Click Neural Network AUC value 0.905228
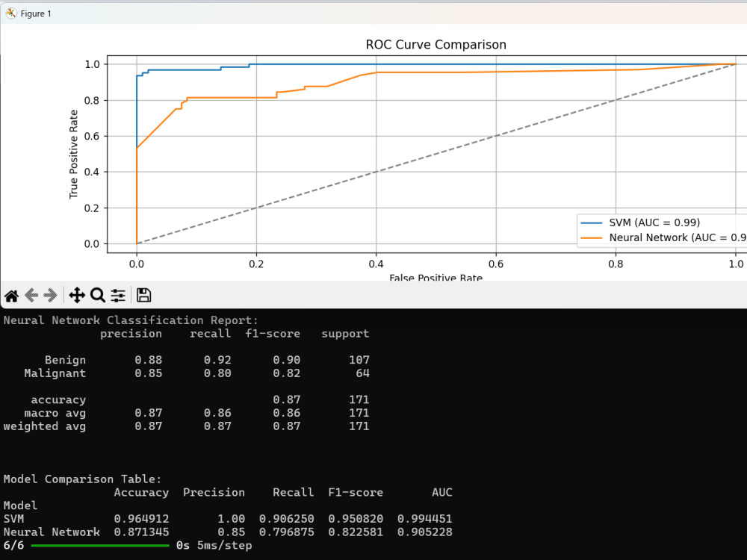The image size is (747, 560). click(425, 532)
